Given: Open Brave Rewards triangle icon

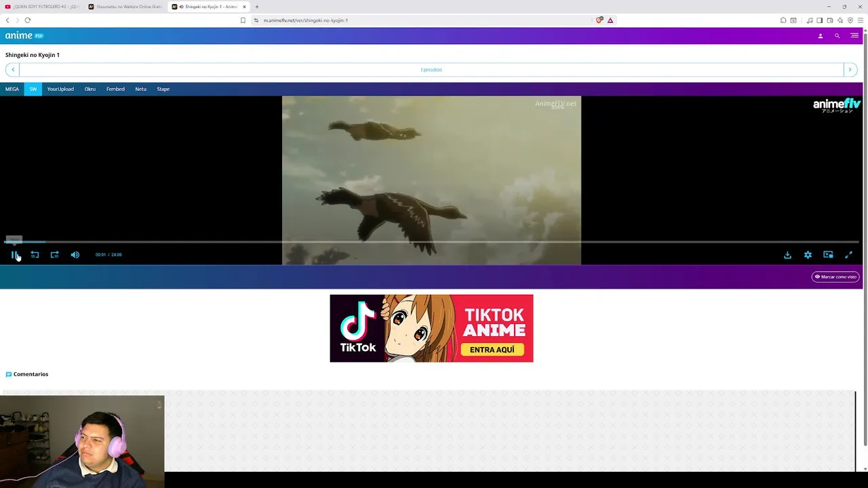Looking at the screenshot, I should click(610, 20).
